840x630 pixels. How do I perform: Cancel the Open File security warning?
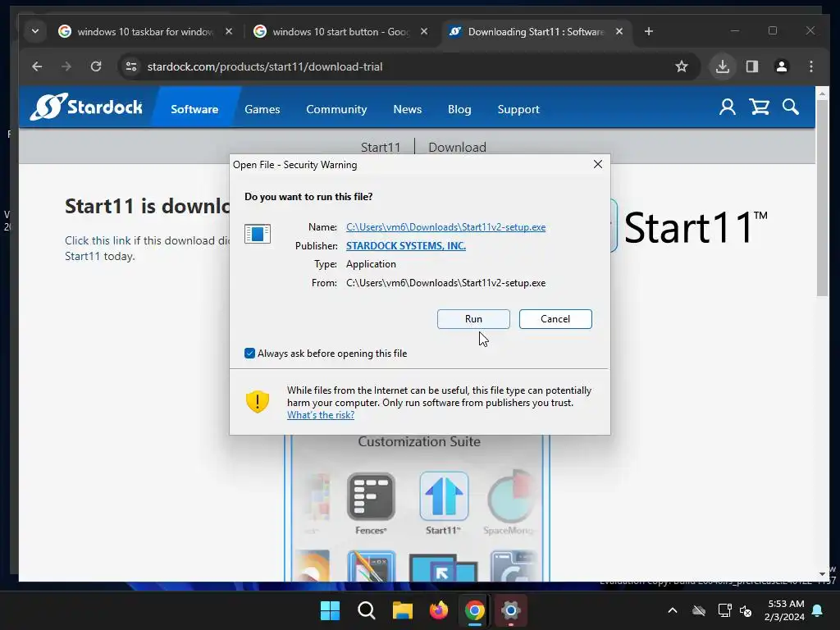[555, 319]
